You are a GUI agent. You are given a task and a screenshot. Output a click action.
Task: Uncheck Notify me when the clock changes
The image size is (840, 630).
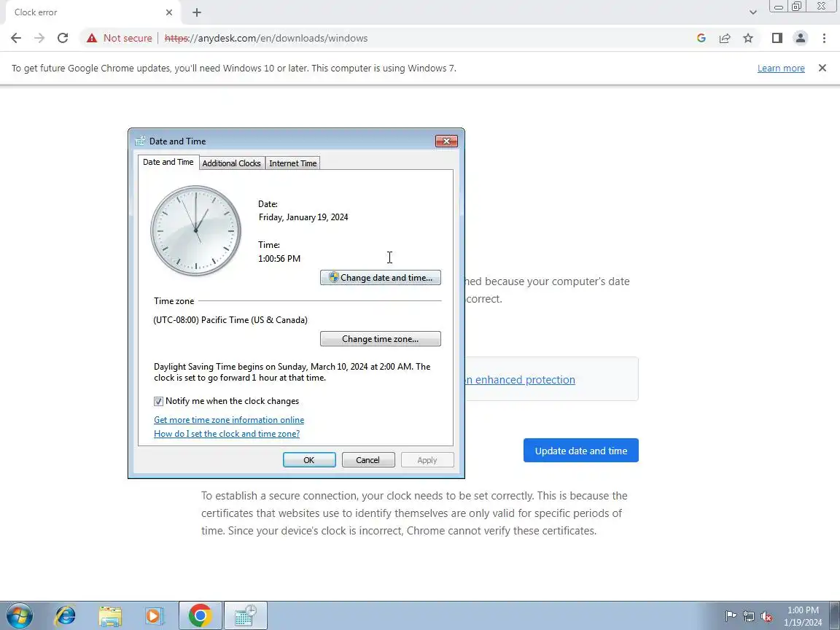pos(158,401)
